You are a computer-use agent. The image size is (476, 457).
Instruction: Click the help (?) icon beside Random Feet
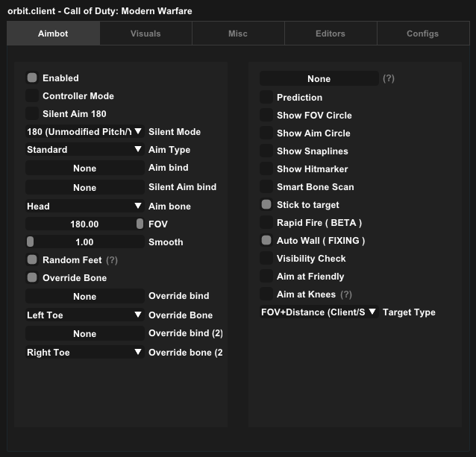point(112,260)
